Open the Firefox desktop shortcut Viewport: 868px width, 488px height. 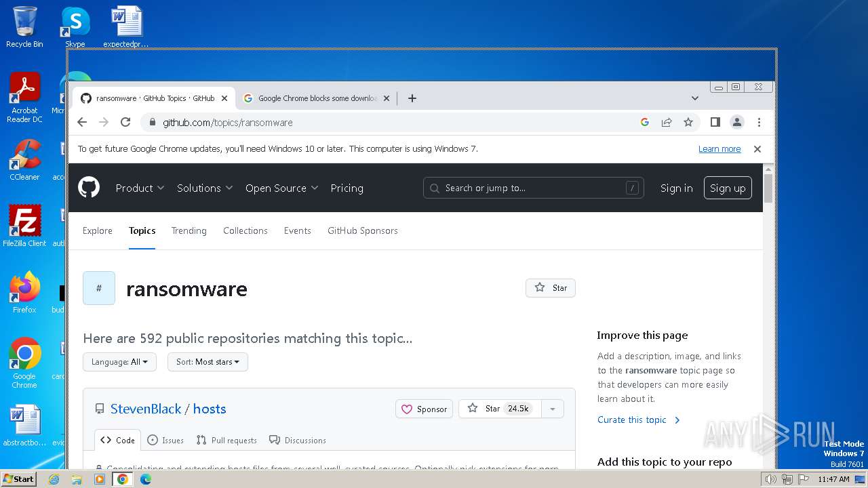pyautogui.click(x=24, y=292)
